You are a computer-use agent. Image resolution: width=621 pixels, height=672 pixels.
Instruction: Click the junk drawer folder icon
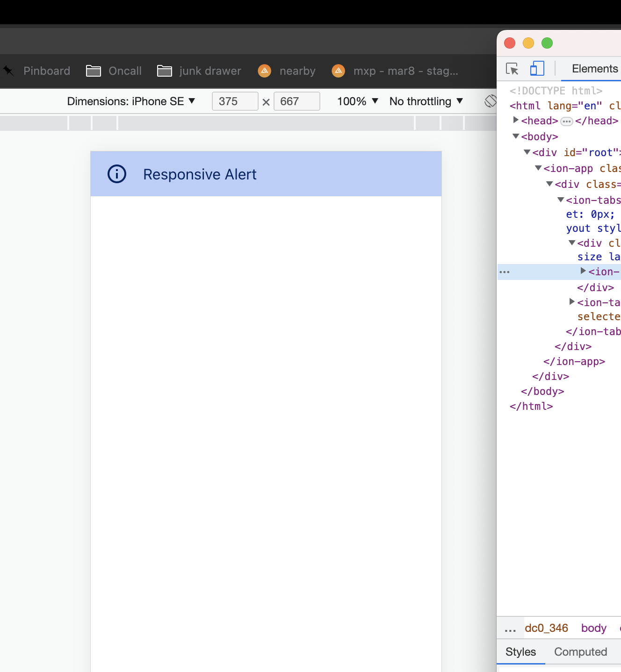(x=164, y=71)
